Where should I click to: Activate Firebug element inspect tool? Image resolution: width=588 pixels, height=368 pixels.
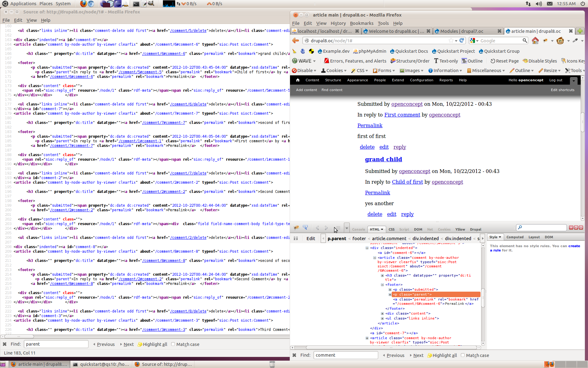click(305, 228)
